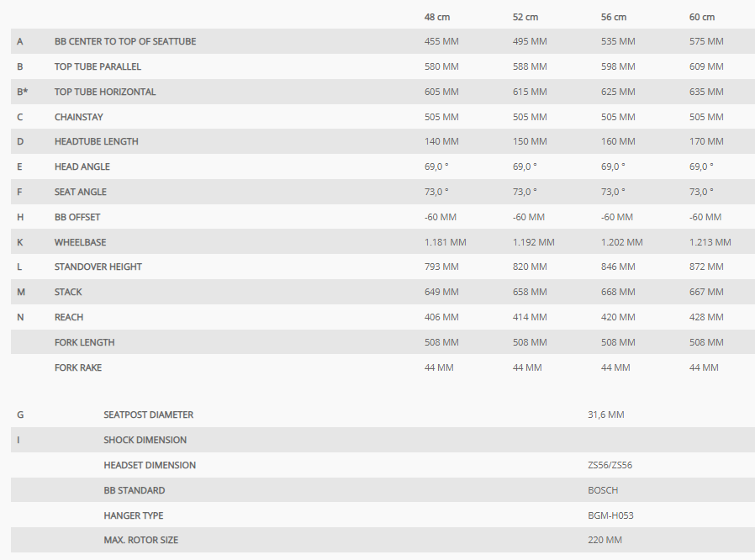Click the BB STANDARD value BOSCH
755x560 pixels.
[x=603, y=490]
